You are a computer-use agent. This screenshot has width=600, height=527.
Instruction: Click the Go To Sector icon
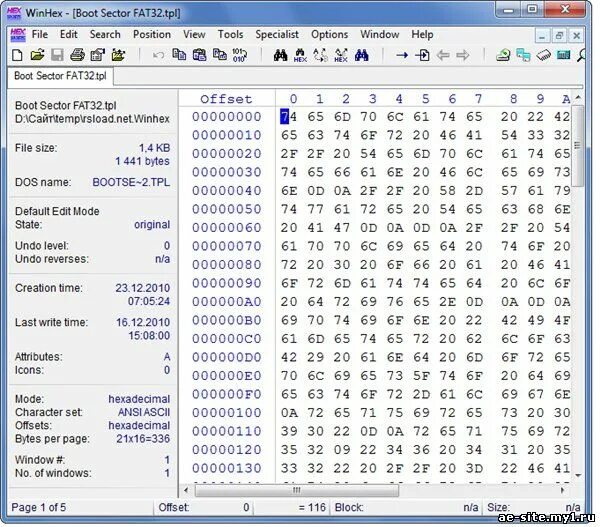click(422, 55)
